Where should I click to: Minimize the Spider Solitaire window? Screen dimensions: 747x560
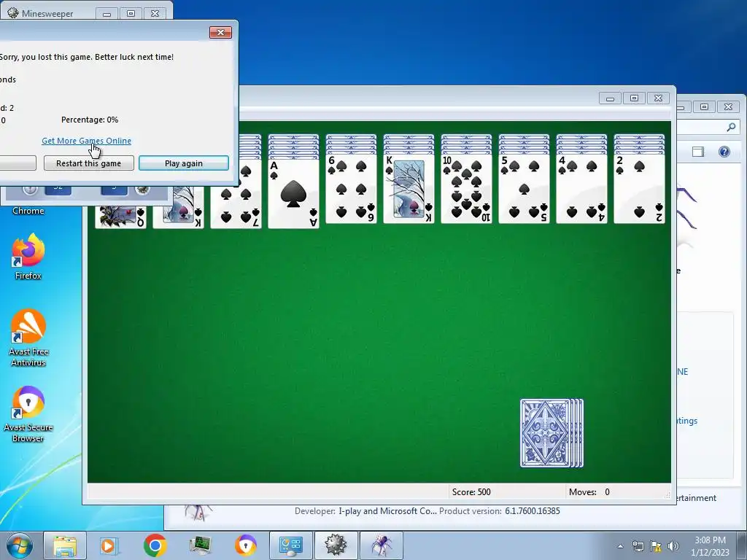tap(611, 98)
